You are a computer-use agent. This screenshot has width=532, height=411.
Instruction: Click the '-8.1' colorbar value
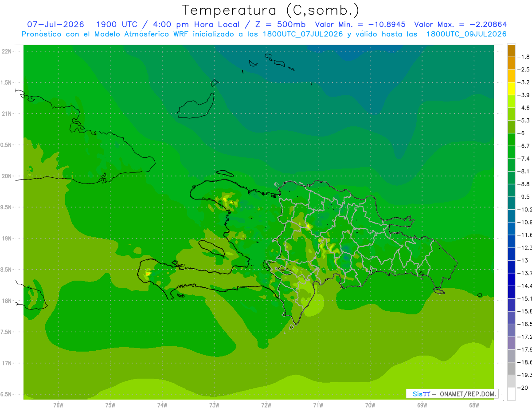(x=524, y=171)
